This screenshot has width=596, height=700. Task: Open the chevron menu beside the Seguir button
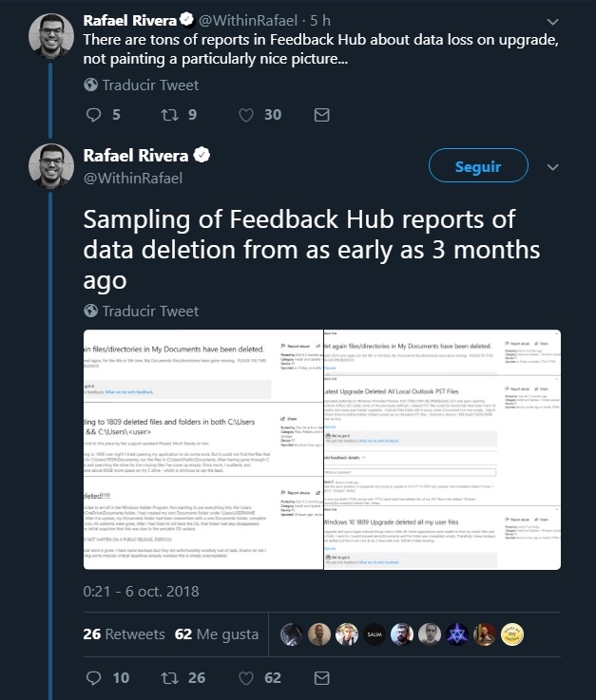(552, 167)
